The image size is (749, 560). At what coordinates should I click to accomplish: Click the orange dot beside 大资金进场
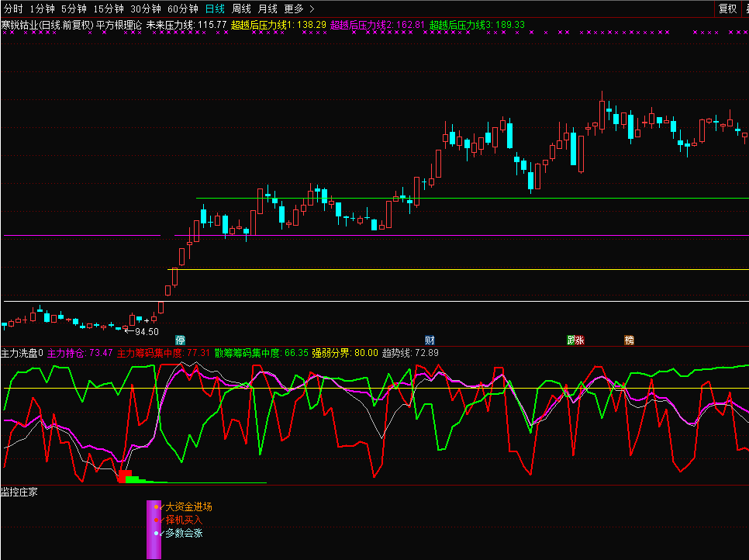pos(157,506)
